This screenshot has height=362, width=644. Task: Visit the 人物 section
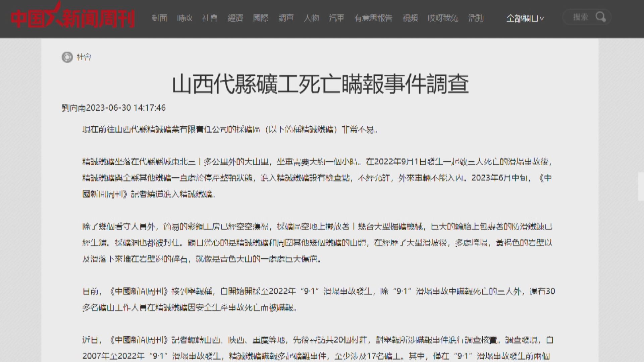[312, 18]
